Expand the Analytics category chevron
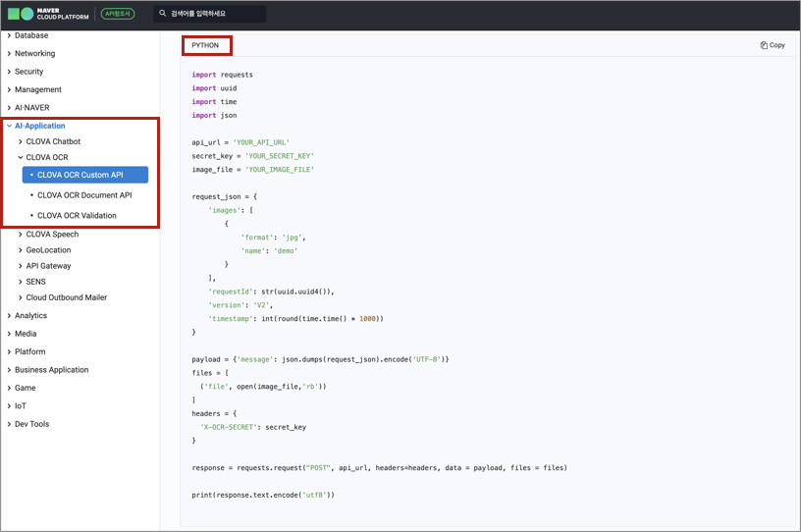This screenshot has width=801, height=532. point(9,316)
